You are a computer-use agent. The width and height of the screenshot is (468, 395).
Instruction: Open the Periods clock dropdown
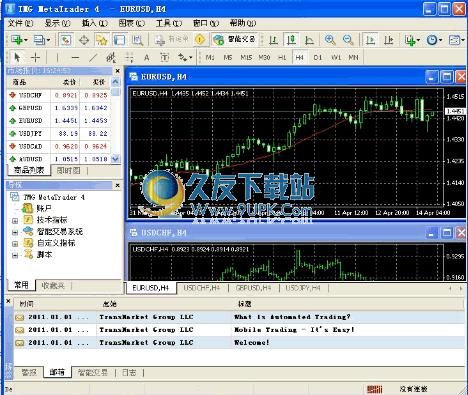tap(434, 40)
